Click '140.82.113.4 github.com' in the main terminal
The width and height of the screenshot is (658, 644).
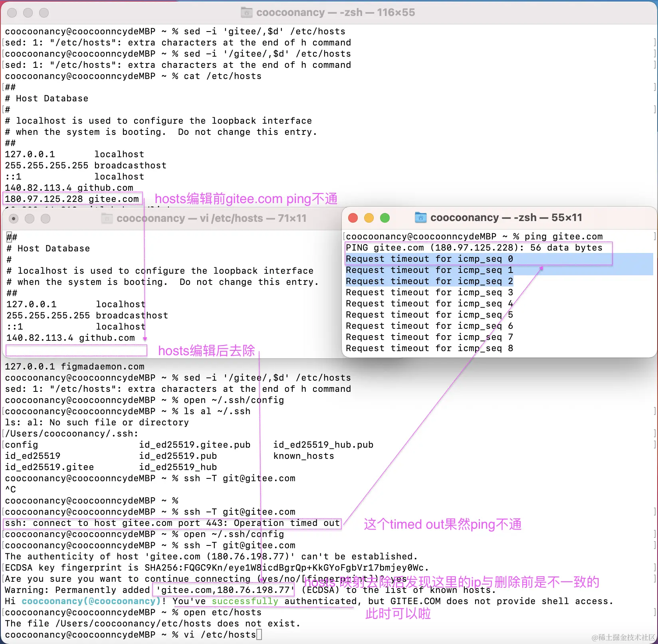click(69, 188)
